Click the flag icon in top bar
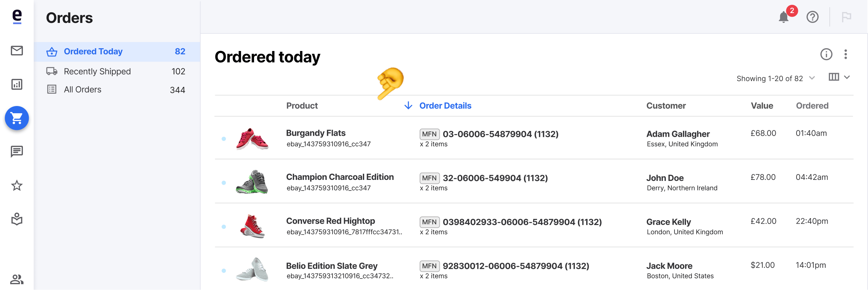 [846, 17]
